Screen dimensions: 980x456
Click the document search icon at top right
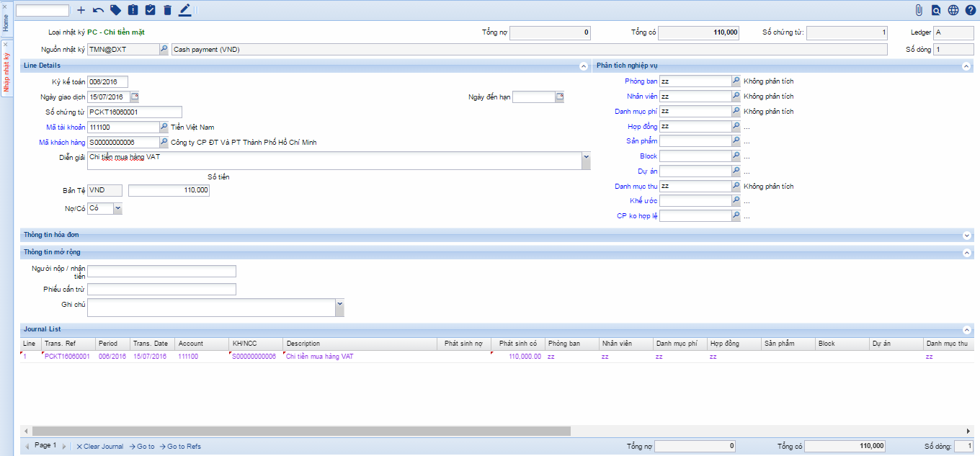tap(936, 10)
